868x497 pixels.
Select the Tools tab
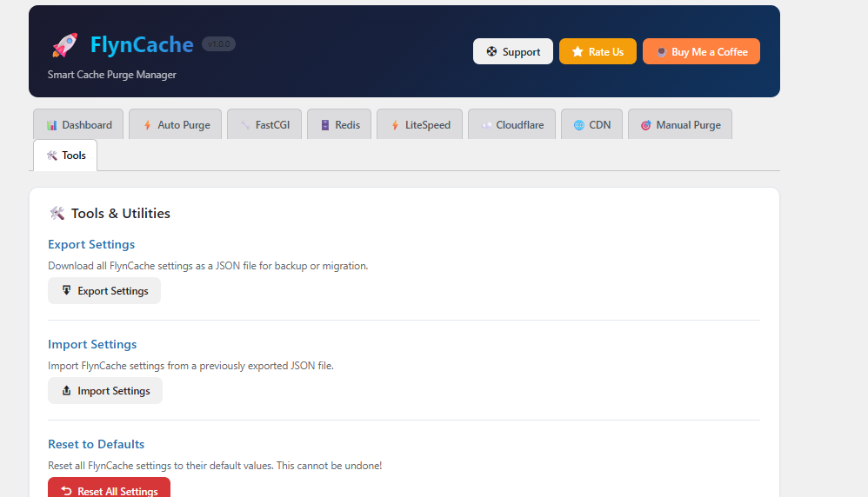65,156
